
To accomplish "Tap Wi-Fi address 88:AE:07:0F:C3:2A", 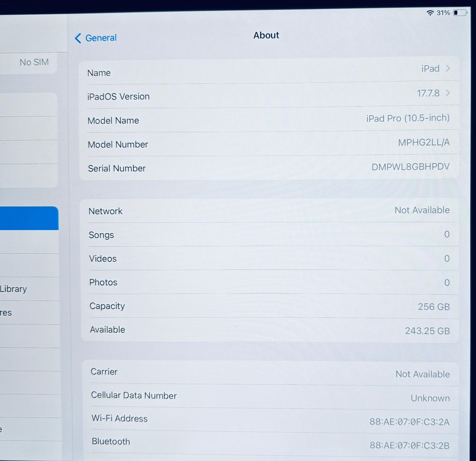I will (410, 422).
